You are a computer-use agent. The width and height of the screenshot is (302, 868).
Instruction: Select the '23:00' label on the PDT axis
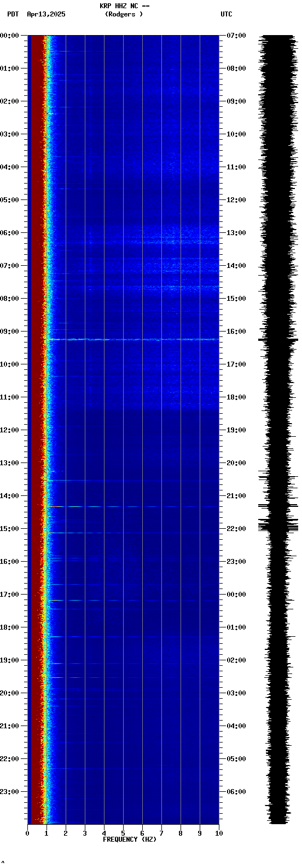coord(9,792)
